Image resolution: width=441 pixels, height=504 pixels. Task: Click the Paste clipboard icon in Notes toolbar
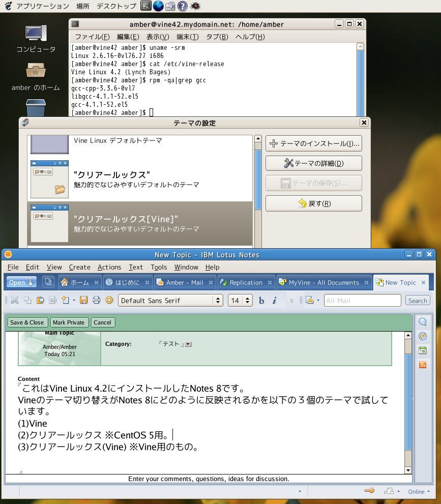pyautogui.click(x=40, y=300)
